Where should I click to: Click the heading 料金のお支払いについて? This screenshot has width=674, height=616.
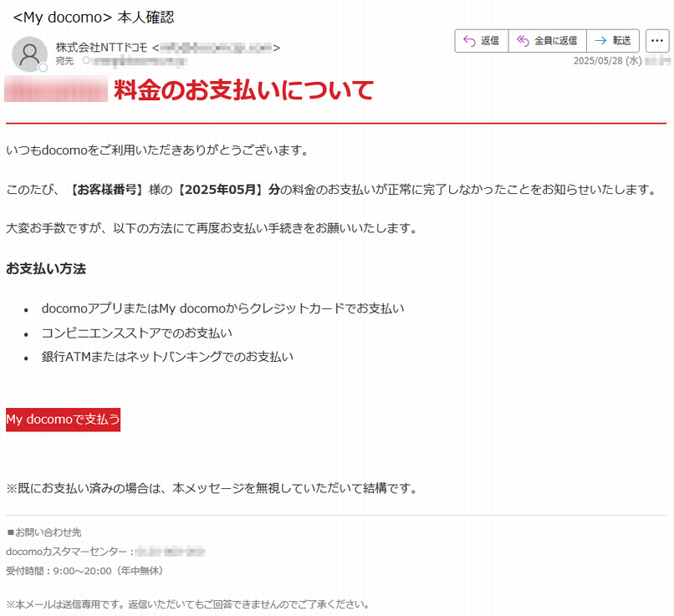point(243,89)
